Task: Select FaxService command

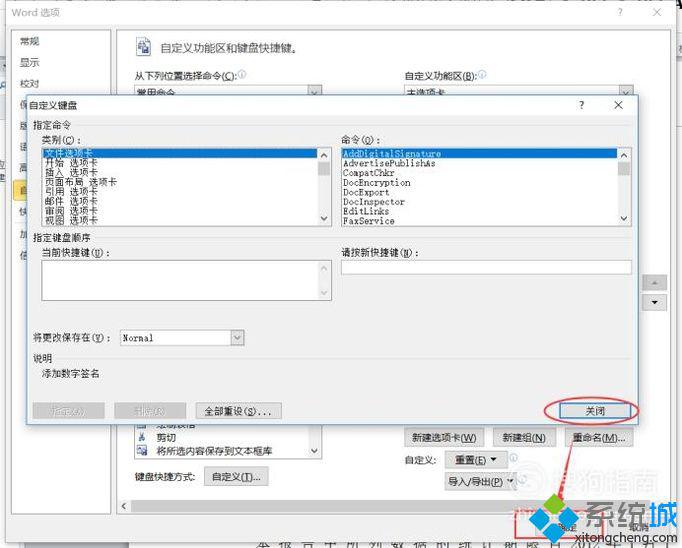Action: [x=479, y=221]
